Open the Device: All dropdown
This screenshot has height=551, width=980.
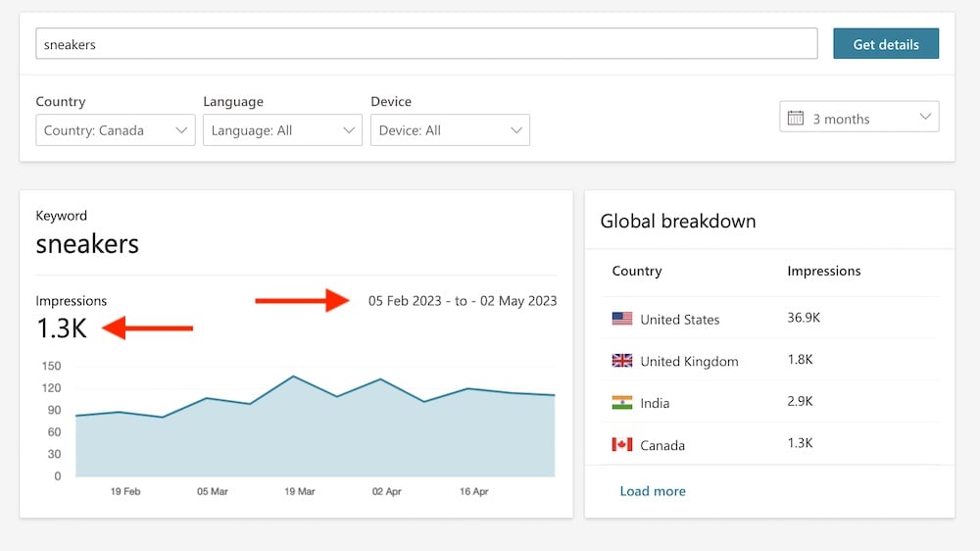[450, 130]
